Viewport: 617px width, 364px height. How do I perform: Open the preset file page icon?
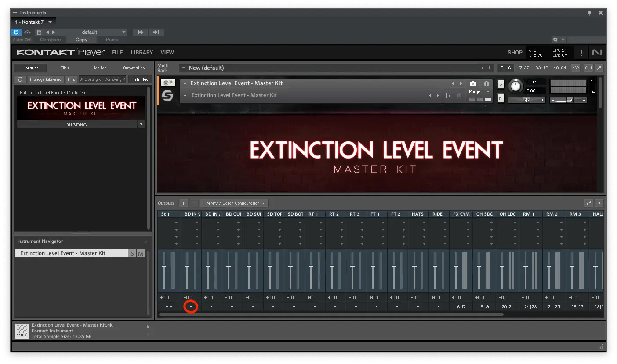click(x=39, y=32)
